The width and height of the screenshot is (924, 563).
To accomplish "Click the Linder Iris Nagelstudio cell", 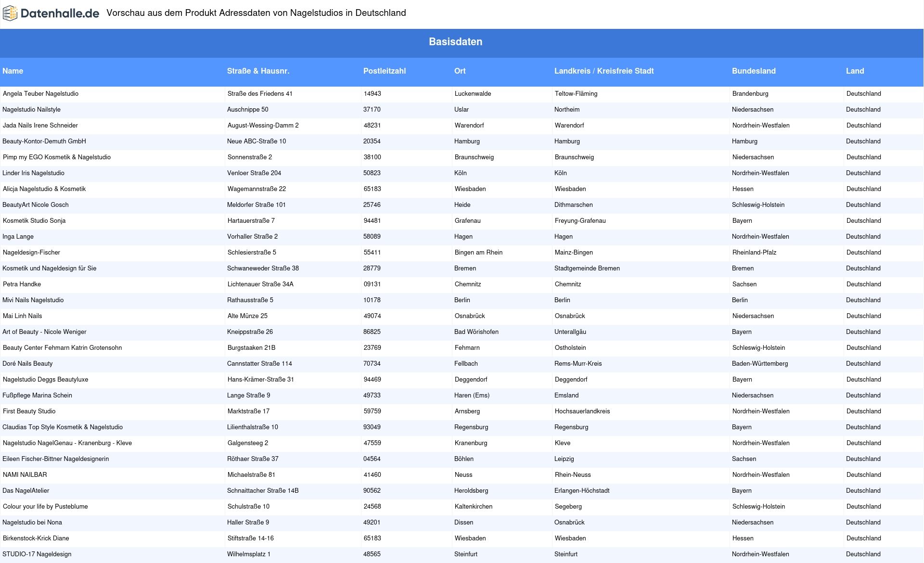I will pos(33,173).
